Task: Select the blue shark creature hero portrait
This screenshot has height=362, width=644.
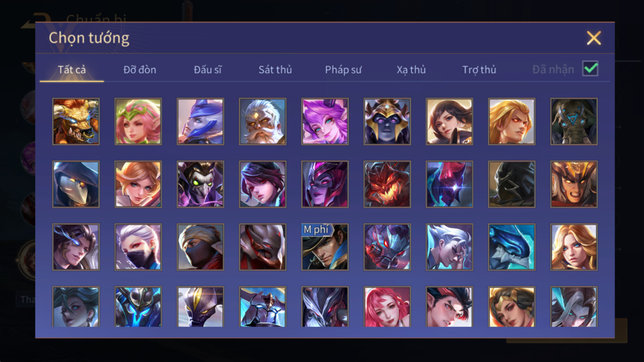Action: [511, 247]
